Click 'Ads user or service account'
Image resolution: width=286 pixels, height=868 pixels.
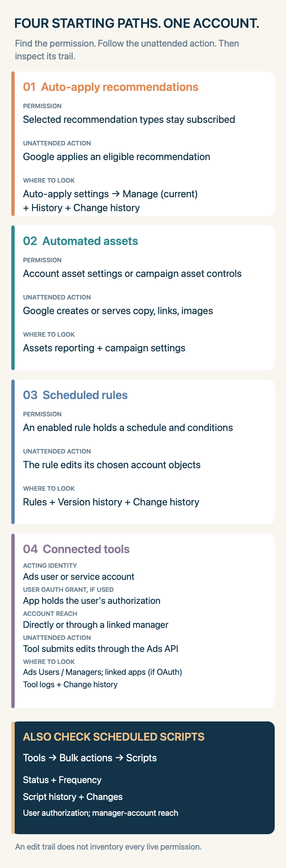[x=79, y=577]
